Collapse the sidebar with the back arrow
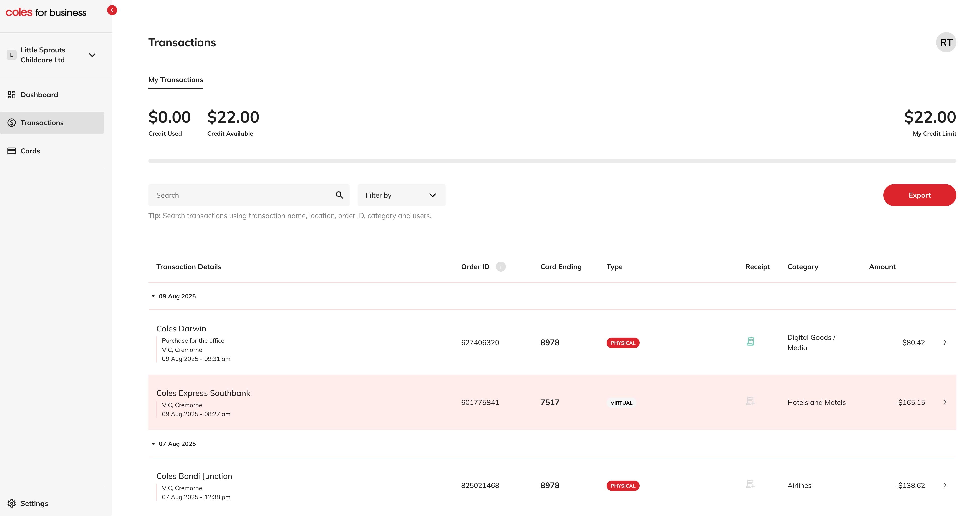The image size is (980, 516). (112, 10)
